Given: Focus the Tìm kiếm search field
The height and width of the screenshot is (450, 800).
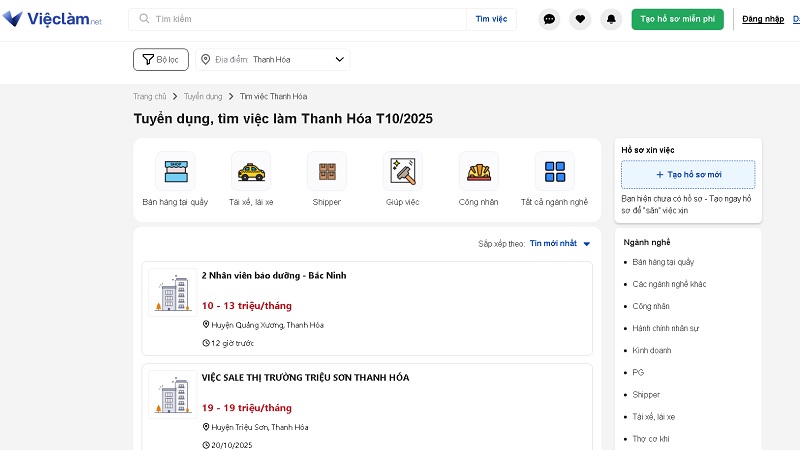Looking at the screenshot, I should [x=297, y=19].
